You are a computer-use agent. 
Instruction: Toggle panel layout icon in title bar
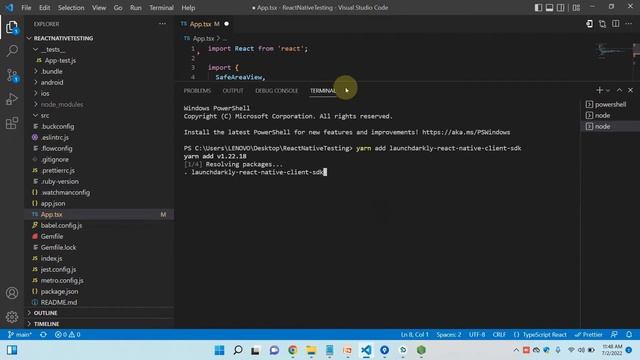(549, 7)
